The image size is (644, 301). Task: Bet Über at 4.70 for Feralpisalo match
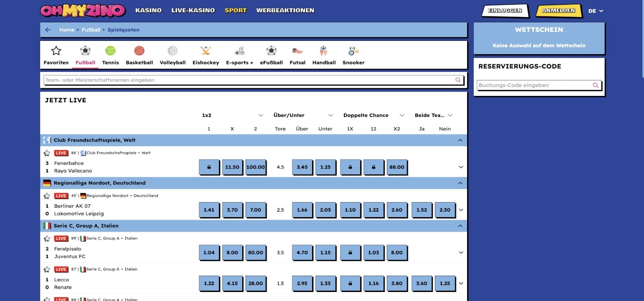coord(302,253)
